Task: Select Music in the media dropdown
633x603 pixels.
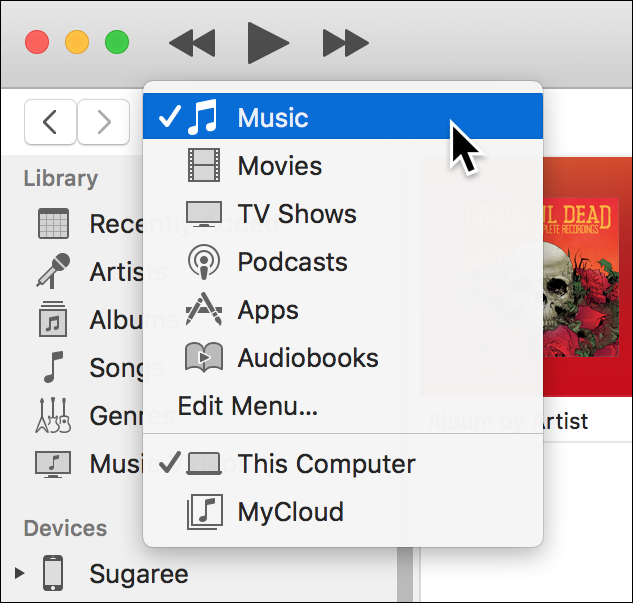Action: tap(343, 117)
